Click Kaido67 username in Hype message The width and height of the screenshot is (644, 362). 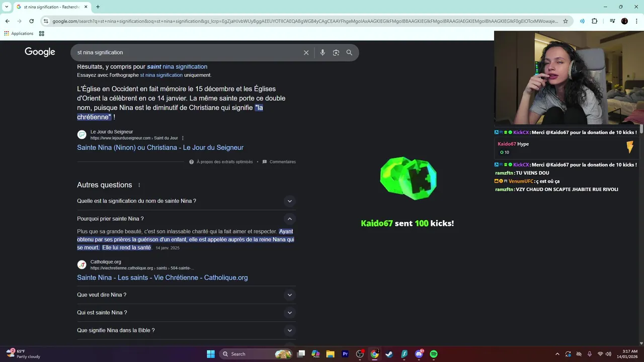point(507,144)
